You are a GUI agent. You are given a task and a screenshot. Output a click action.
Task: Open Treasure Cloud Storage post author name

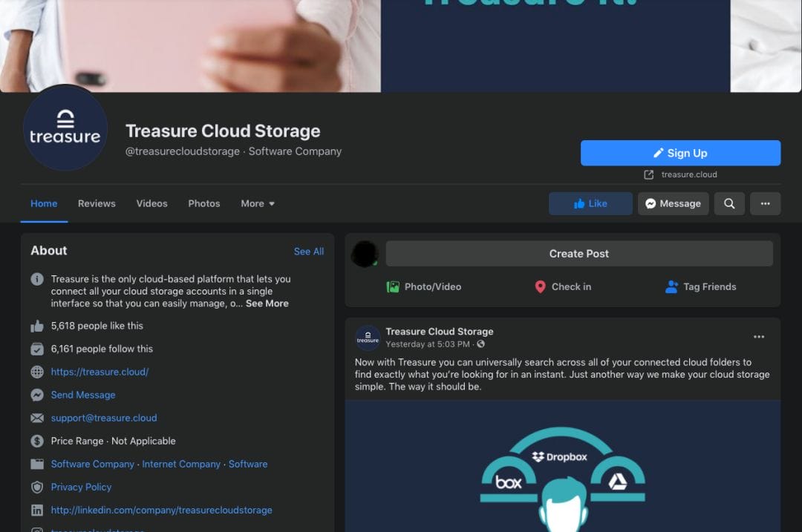point(440,332)
